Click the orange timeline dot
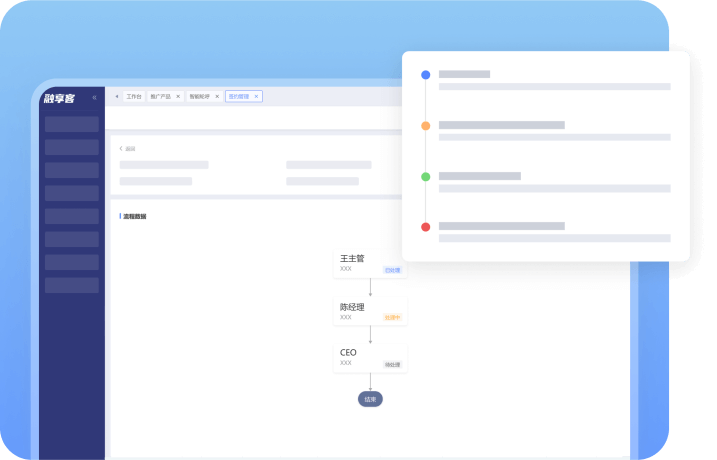717x460 pixels. point(426,126)
